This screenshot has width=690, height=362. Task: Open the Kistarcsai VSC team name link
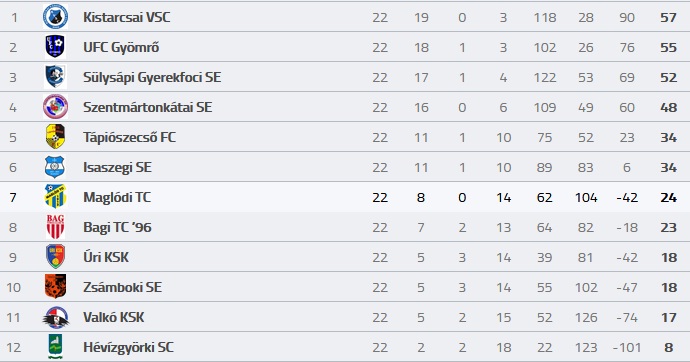(x=127, y=17)
